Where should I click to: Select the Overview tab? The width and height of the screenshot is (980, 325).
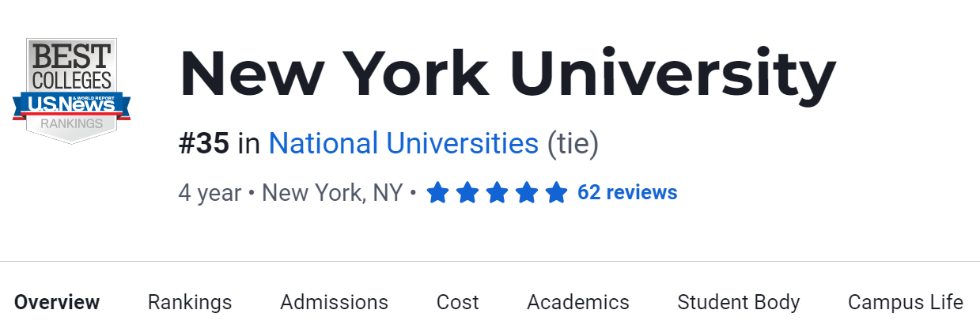[57, 302]
